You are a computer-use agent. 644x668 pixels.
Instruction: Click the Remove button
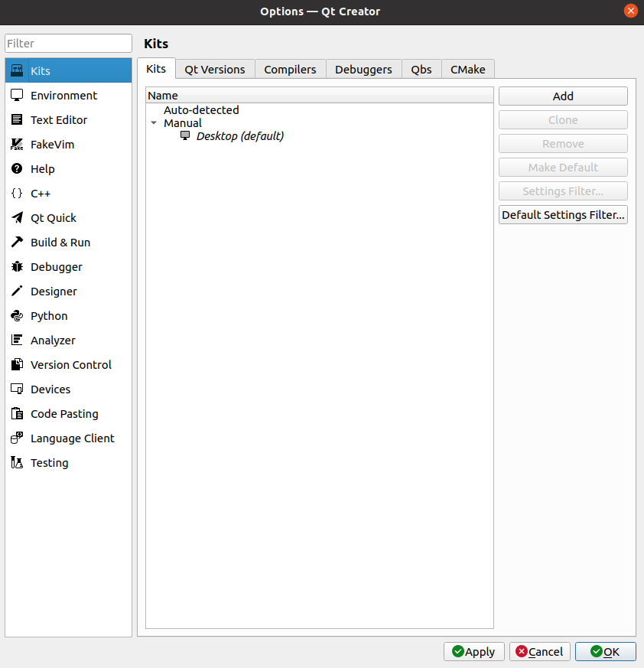[x=563, y=144]
